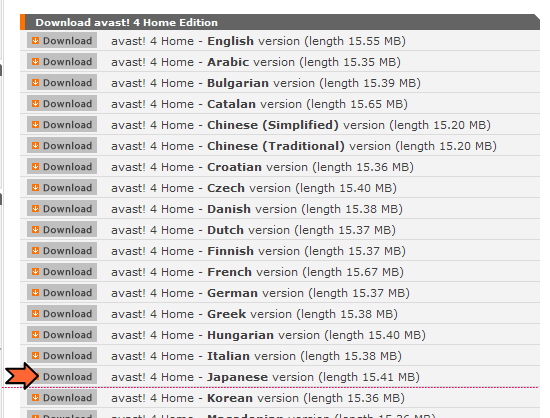Start the Finnish version download

tap(62, 251)
